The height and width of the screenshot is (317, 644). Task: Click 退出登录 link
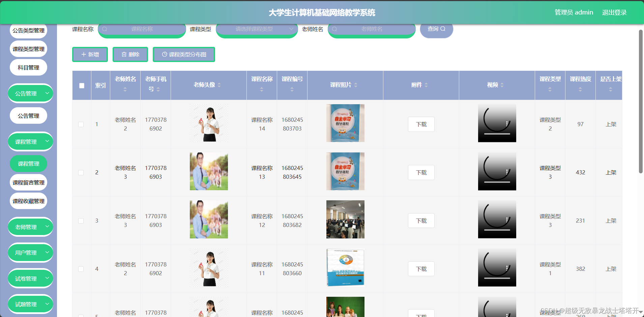pos(614,12)
